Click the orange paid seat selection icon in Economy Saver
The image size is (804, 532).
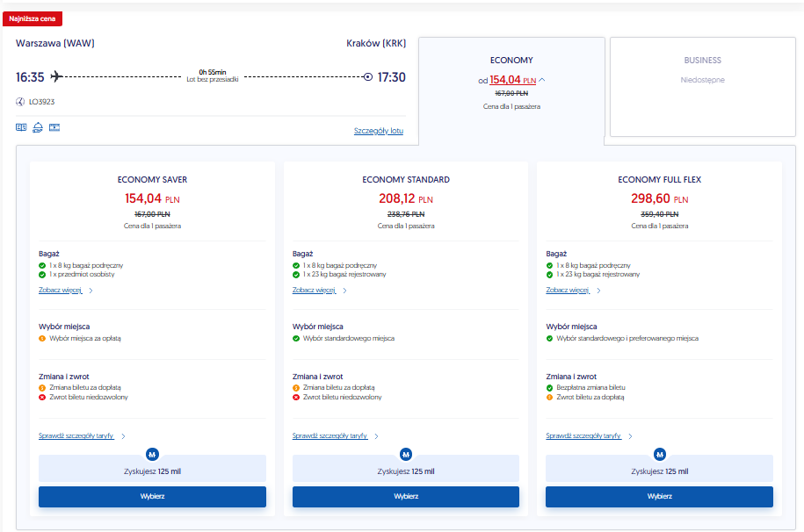(42, 338)
